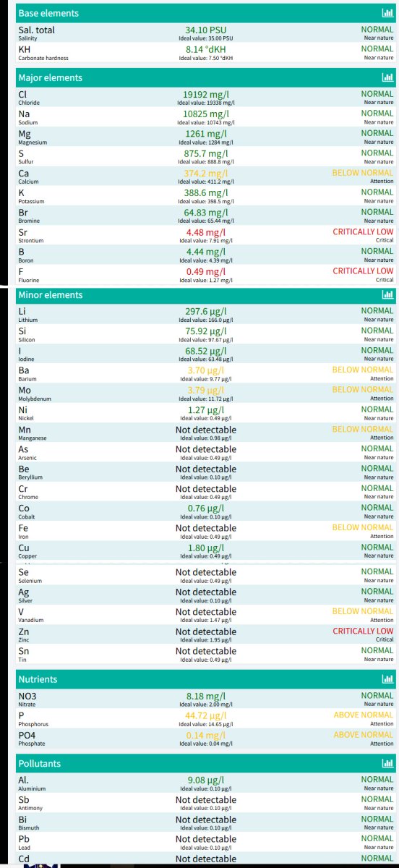Open chart icon in Nutrients header
399x868 pixels.
387,679
